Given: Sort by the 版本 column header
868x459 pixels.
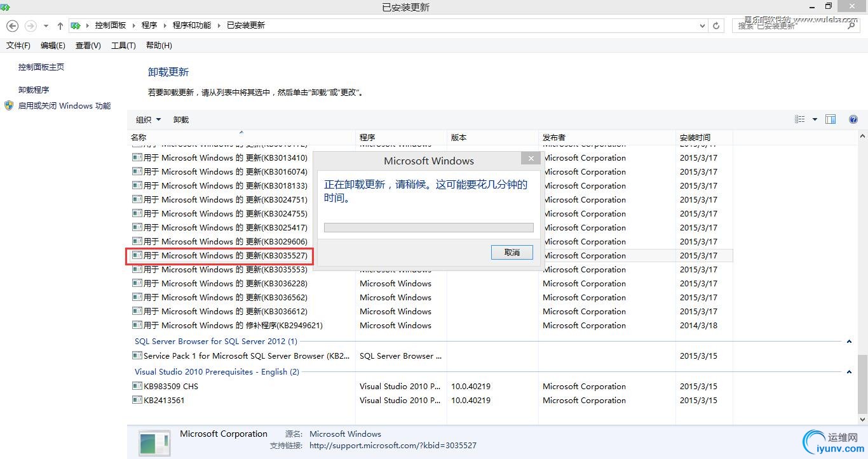Looking at the screenshot, I should pyautogui.click(x=492, y=138).
